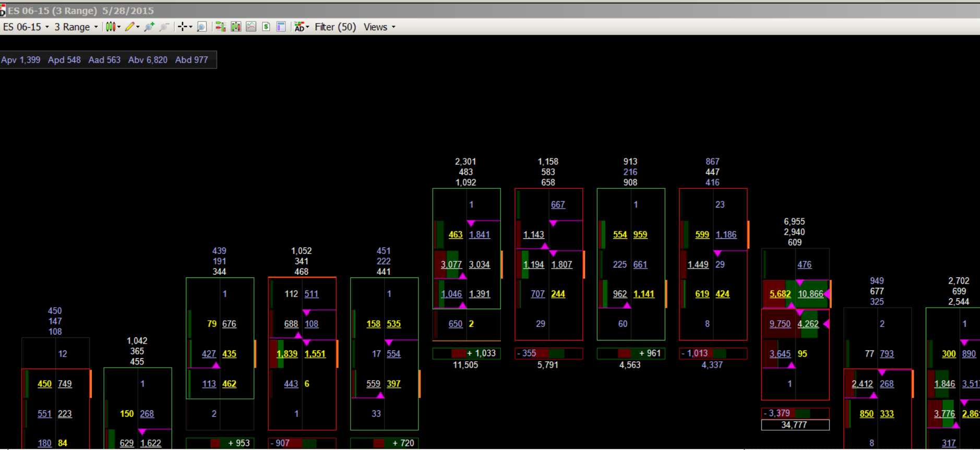Click the 1,841 ask volume cell
980x450 pixels.
(480, 235)
